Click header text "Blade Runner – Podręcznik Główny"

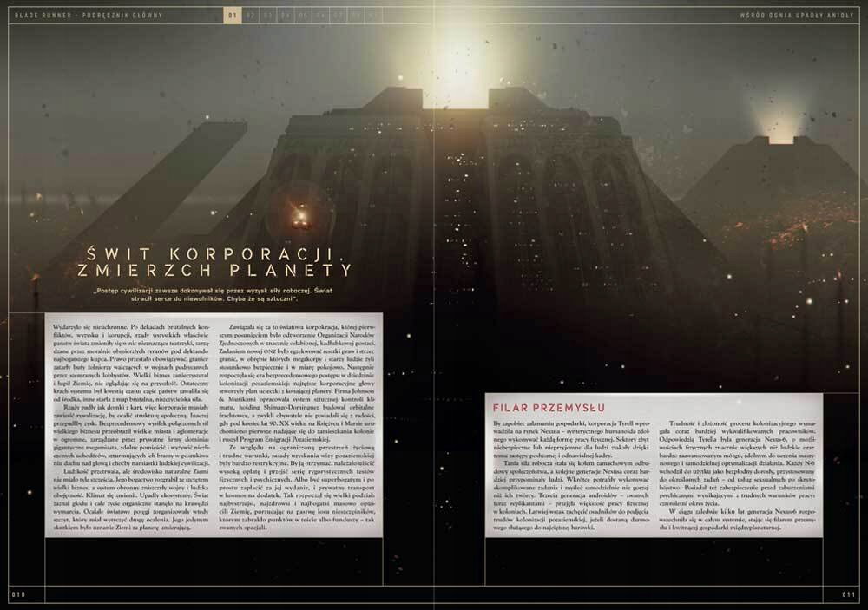click(89, 16)
